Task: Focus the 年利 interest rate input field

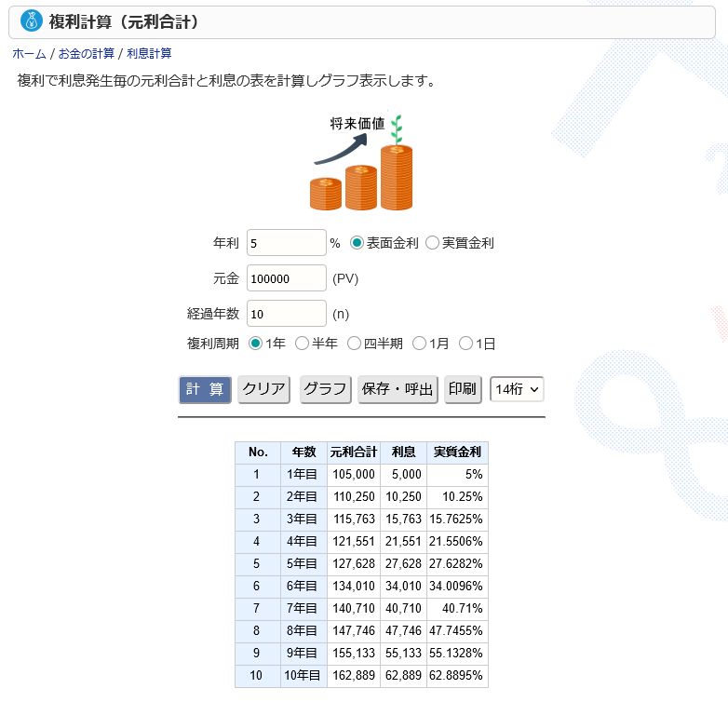Action: click(x=286, y=242)
